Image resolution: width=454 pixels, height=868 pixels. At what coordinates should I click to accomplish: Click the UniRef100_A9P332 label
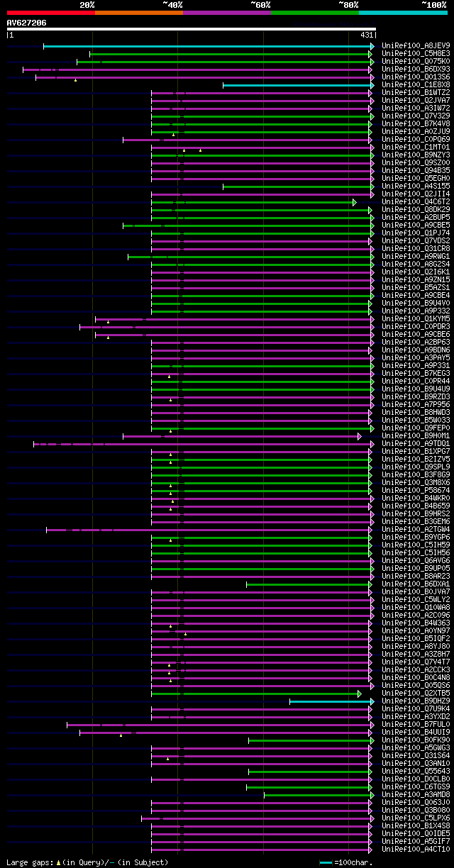pos(416,311)
